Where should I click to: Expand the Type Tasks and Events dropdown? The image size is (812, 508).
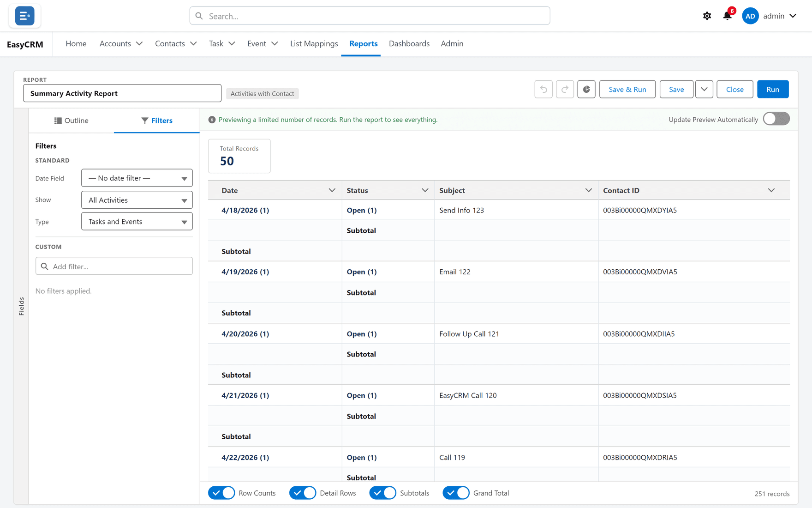137,221
